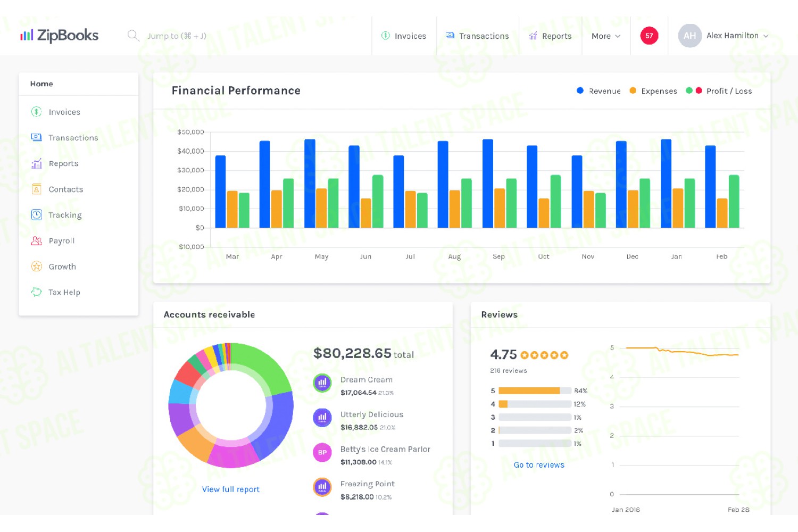Click the 4-star rating progress bar

pyautogui.click(x=535, y=404)
